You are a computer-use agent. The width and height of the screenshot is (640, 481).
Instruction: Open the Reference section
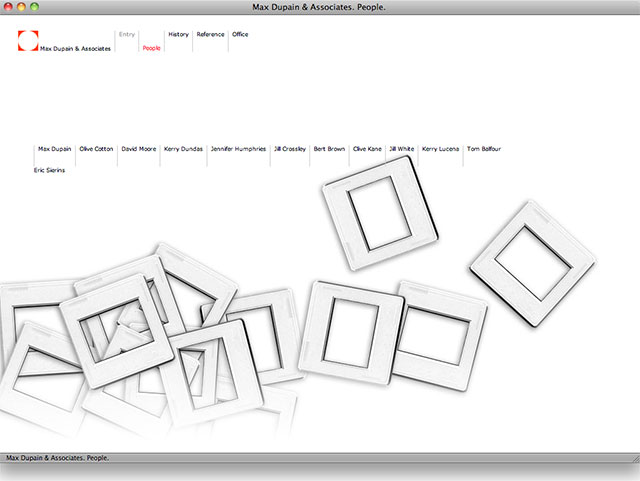point(210,35)
